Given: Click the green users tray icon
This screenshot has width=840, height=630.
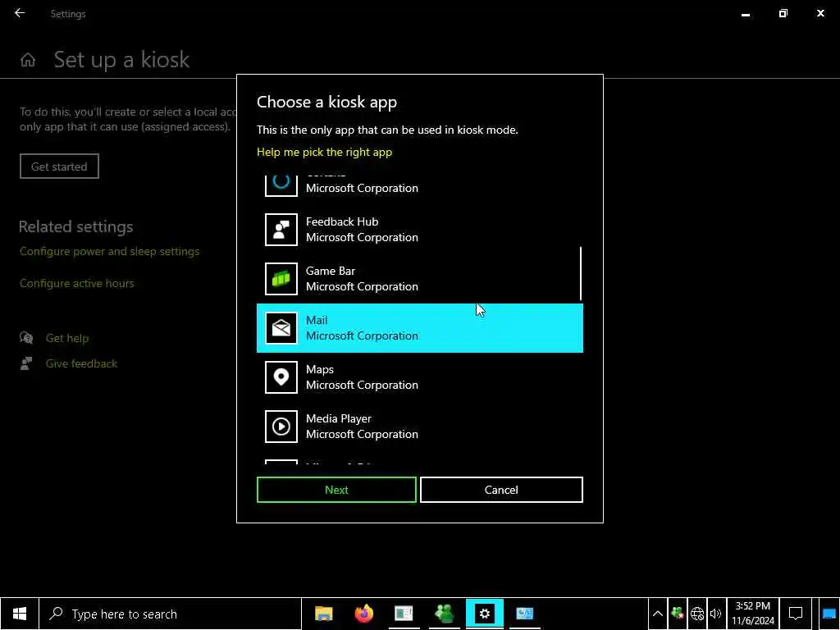Looking at the screenshot, I should tap(677, 614).
